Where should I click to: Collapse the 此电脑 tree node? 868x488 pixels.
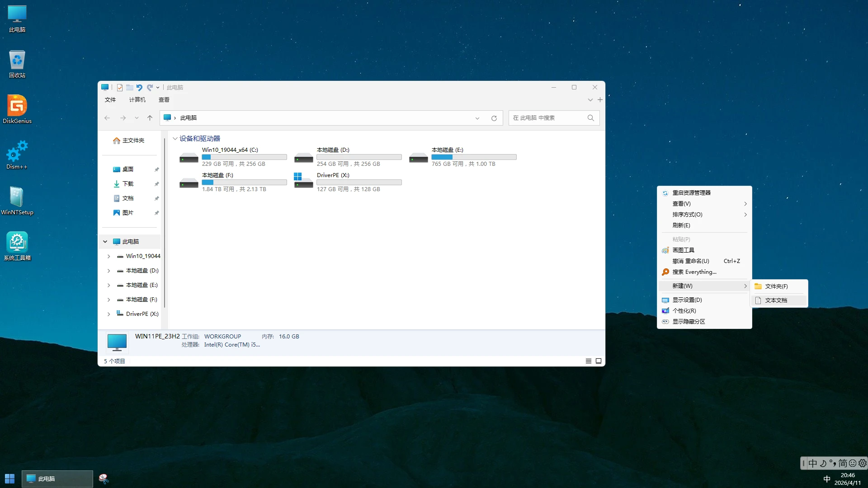(105, 242)
